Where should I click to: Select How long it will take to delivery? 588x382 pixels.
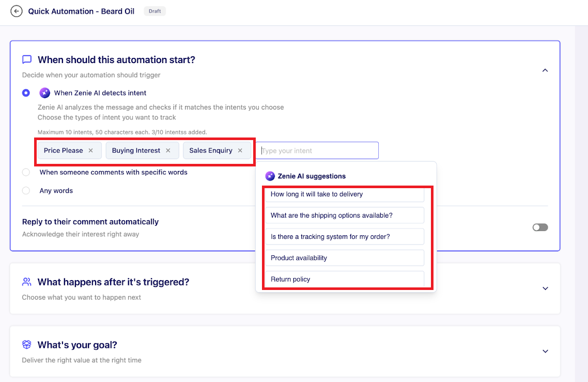click(x=344, y=194)
